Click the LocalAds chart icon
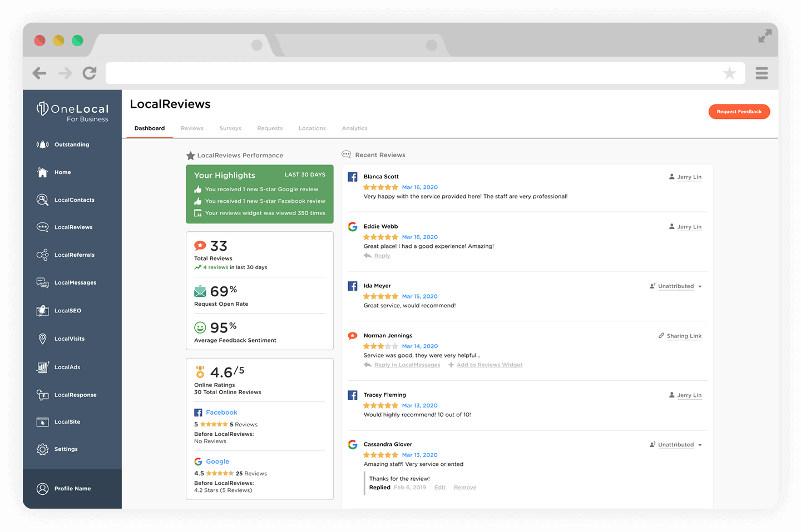This screenshot has height=532, width=801. pyautogui.click(x=42, y=367)
